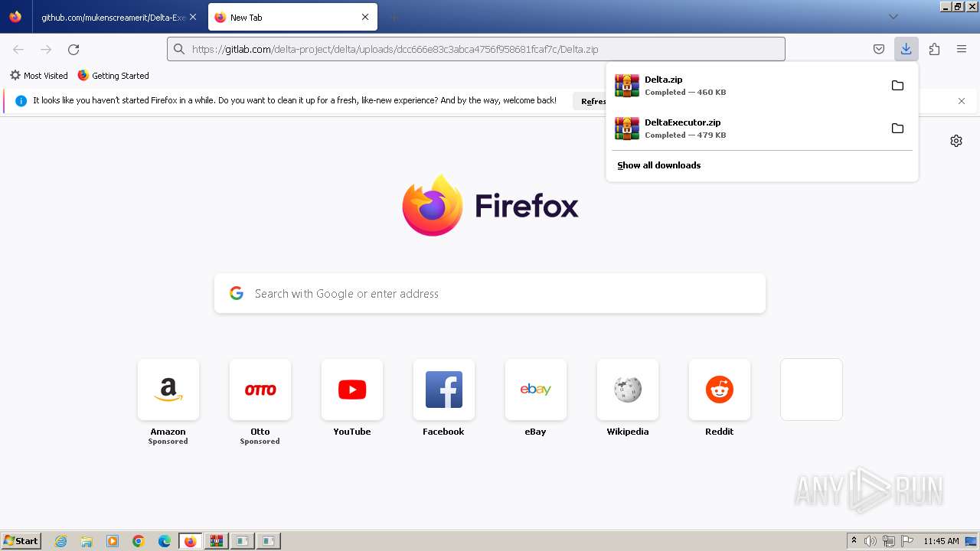Reload the current page
The height and width of the screenshot is (551, 980).
click(73, 49)
